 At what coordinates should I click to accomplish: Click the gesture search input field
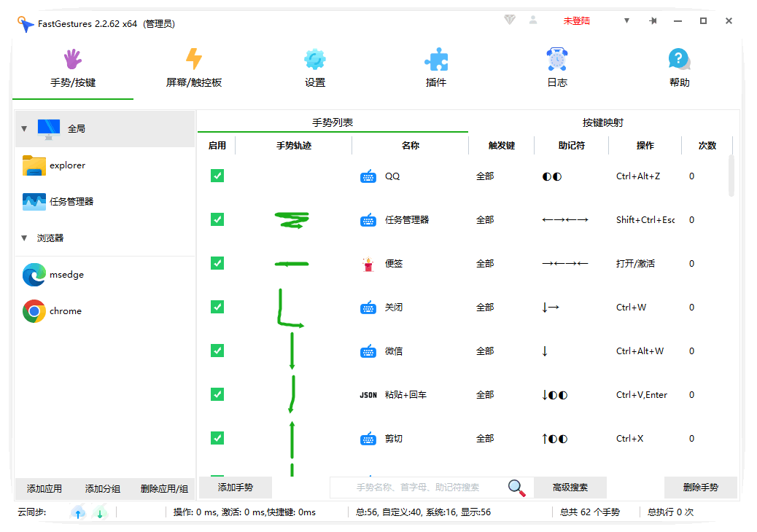pos(417,488)
